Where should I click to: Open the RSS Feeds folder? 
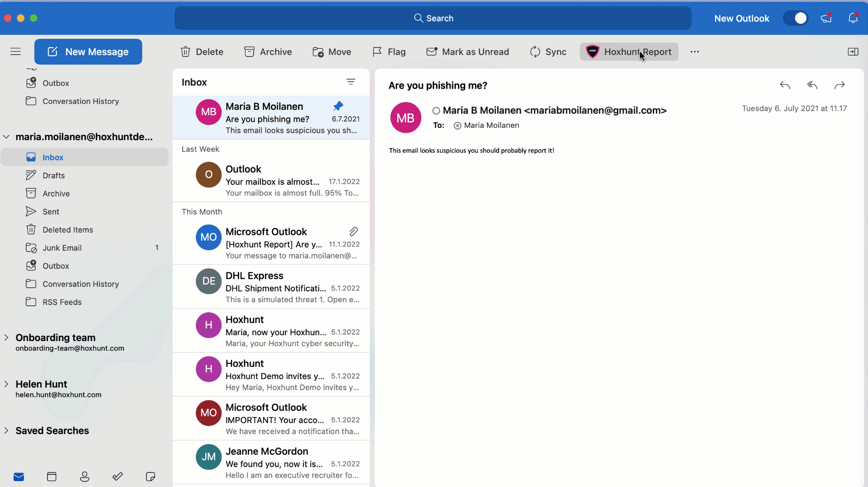click(85, 302)
